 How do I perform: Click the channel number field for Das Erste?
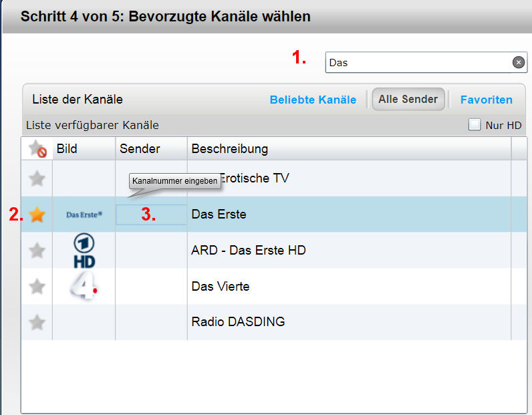[x=151, y=215]
